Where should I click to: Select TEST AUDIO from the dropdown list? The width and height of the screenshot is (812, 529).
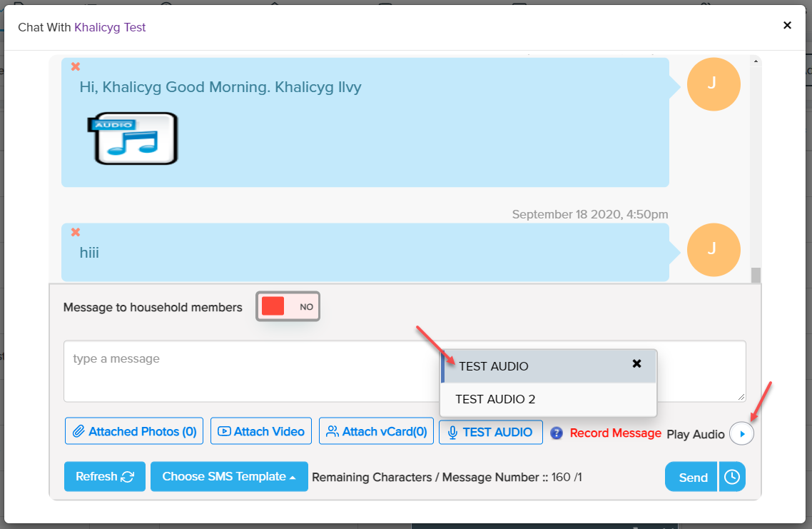pyautogui.click(x=494, y=366)
